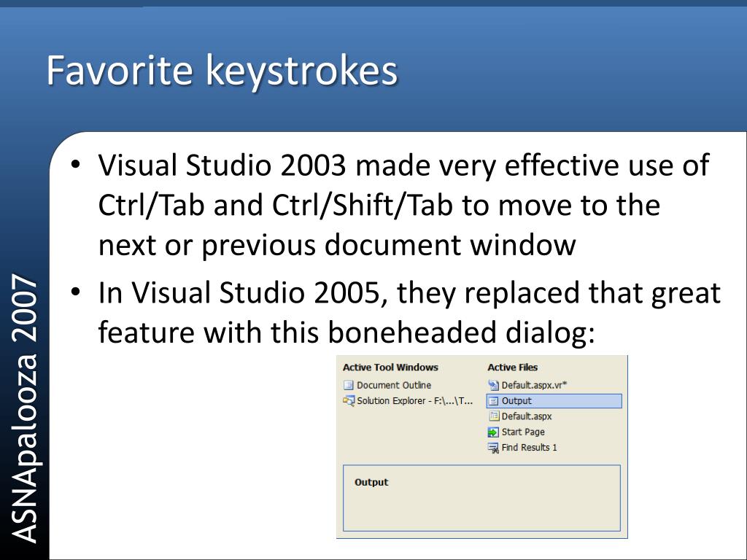Click the Output preview description box
The height and width of the screenshot is (560, 747).
tap(481, 498)
